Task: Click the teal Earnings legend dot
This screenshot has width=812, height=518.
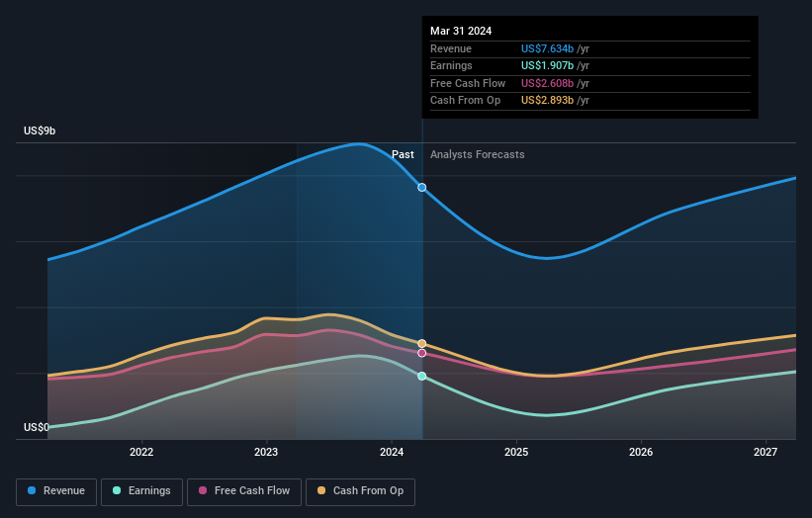Action: [x=117, y=490]
